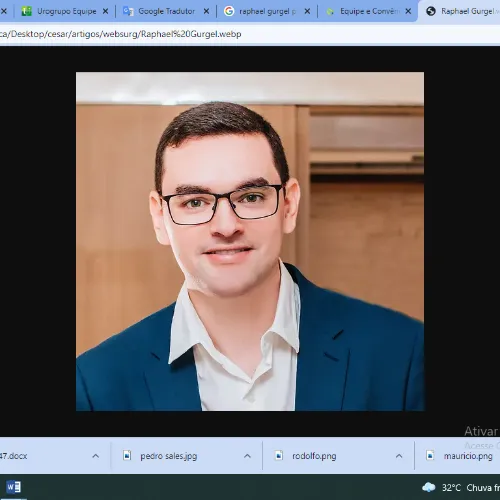
Task: Open the downloaded 47.docx file
Action: (14, 456)
